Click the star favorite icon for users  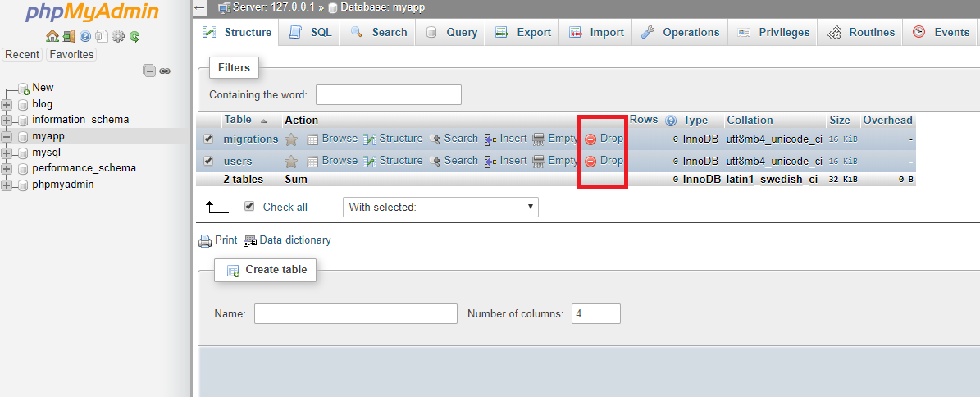tap(290, 162)
